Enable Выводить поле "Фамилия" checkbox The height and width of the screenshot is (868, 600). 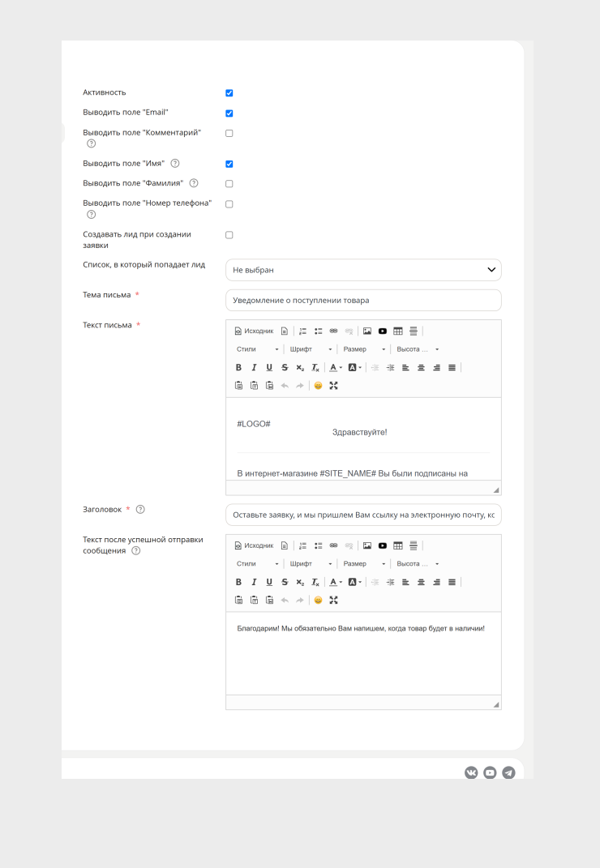(229, 184)
